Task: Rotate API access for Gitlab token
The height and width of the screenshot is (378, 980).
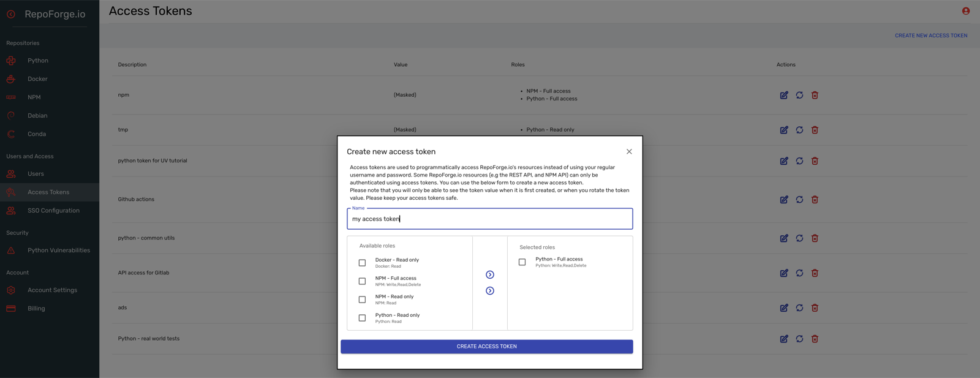Action: point(799,273)
